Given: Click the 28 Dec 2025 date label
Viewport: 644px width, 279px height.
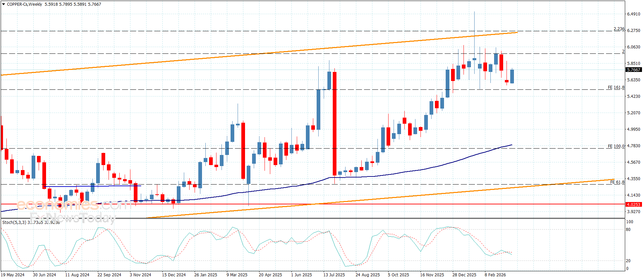Looking at the screenshot, I should pyautogui.click(x=464, y=275).
